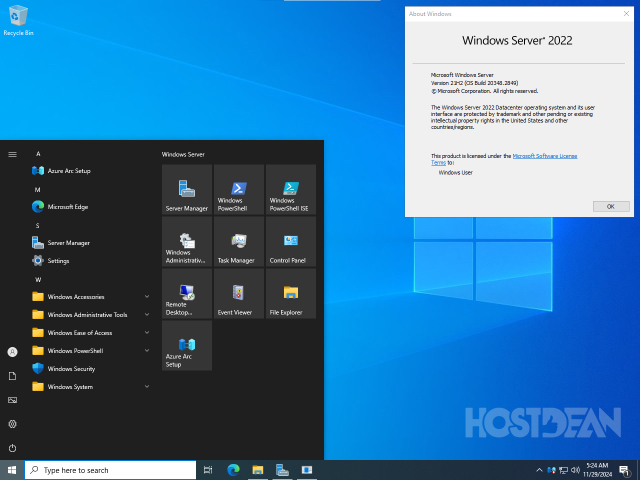Expand the Windows Ease of Access folder

pos(91,333)
